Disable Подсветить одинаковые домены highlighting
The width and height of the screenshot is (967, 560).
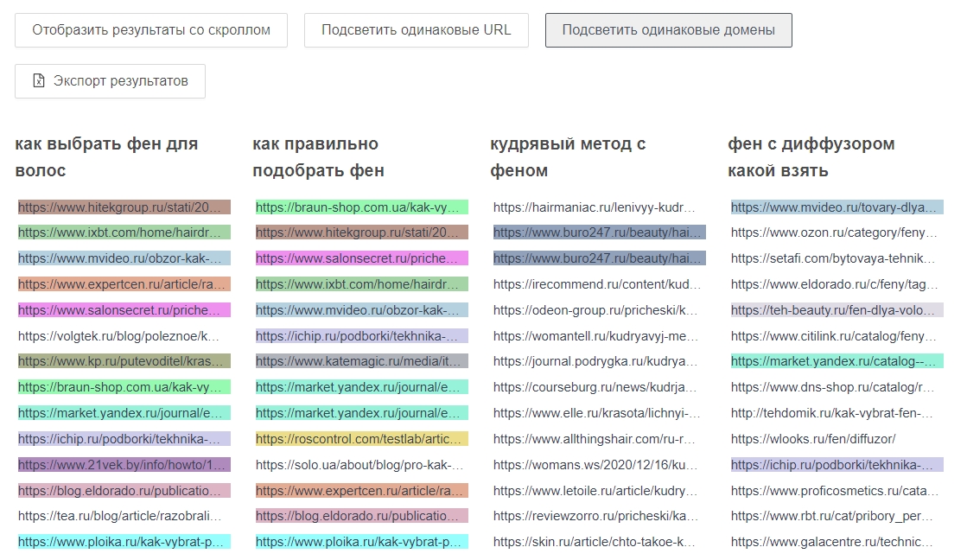tap(668, 29)
